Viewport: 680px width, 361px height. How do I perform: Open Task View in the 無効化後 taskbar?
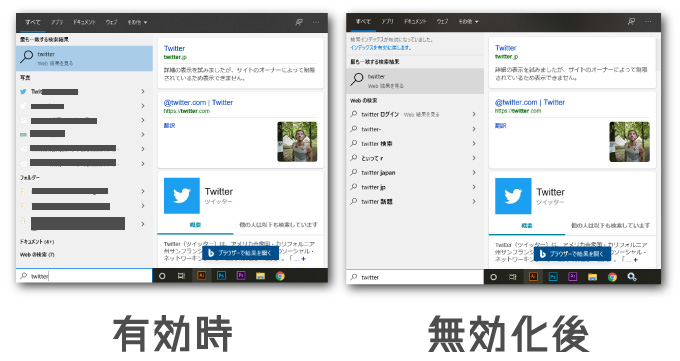pyautogui.click(x=513, y=277)
